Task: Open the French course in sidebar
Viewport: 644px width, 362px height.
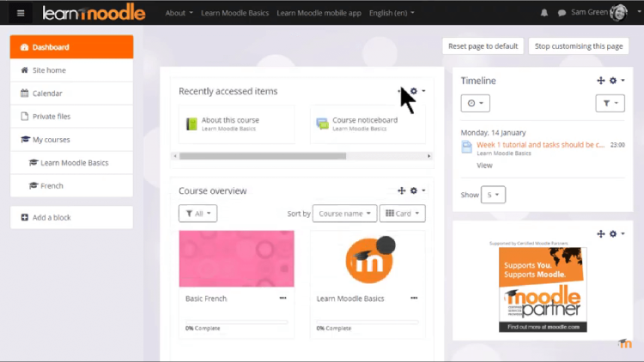Action: (x=71, y=186)
